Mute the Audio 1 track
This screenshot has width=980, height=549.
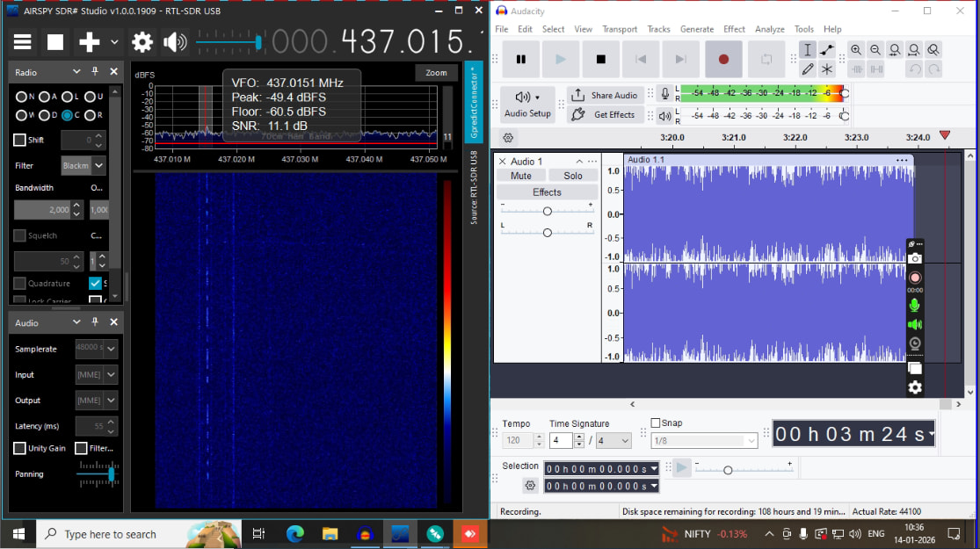520,176
